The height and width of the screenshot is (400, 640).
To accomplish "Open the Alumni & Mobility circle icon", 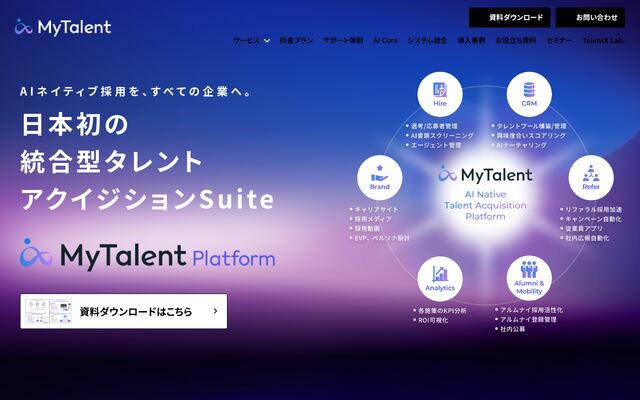I will point(529,279).
